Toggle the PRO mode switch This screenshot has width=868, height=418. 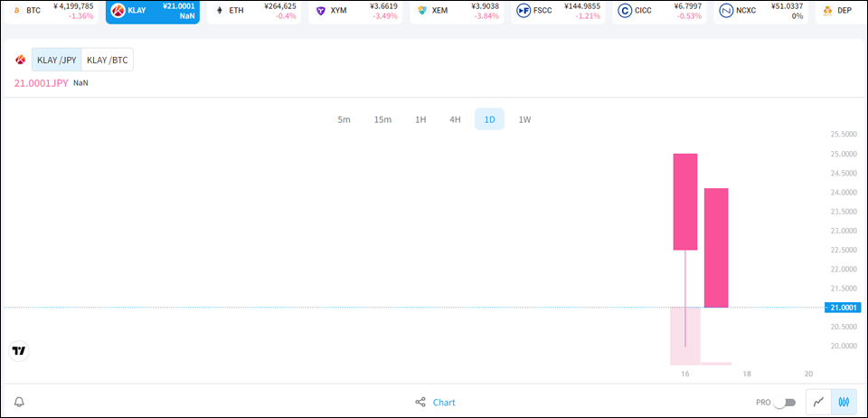(785, 403)
